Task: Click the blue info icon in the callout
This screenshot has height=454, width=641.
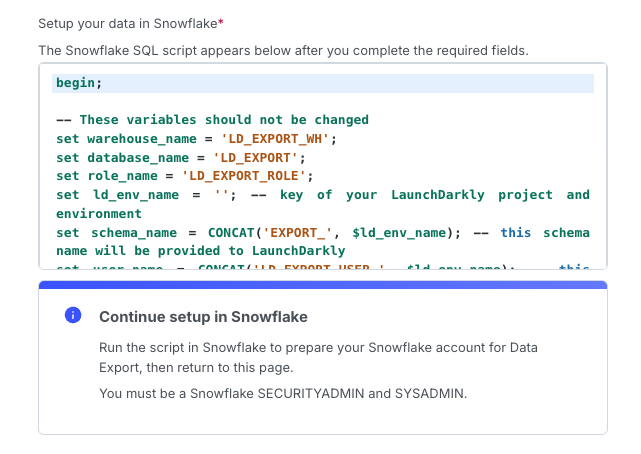Action: 72,316
